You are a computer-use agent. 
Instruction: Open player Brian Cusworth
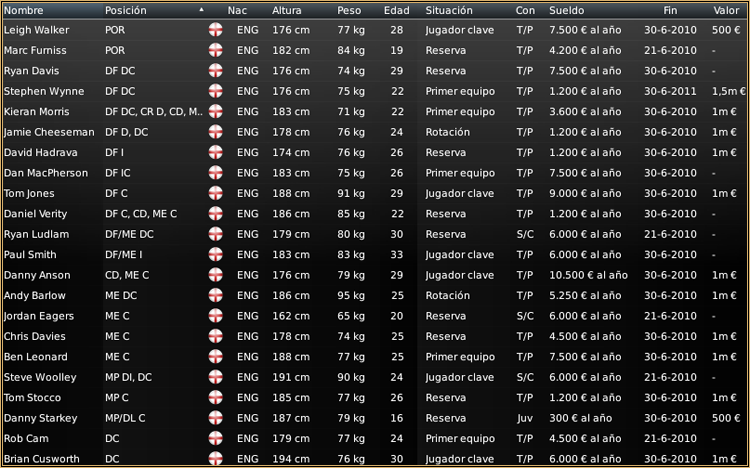[42, 458]
